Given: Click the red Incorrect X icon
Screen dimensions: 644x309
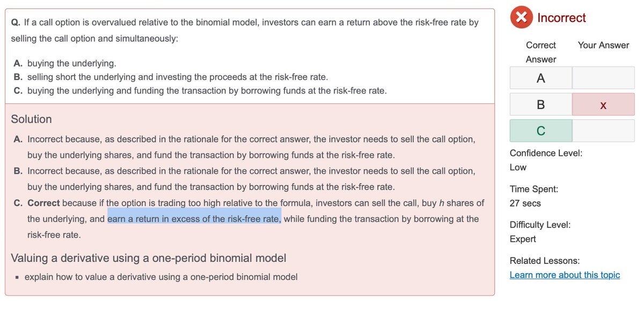Looking at the screenshot, I should coord(521,18).
